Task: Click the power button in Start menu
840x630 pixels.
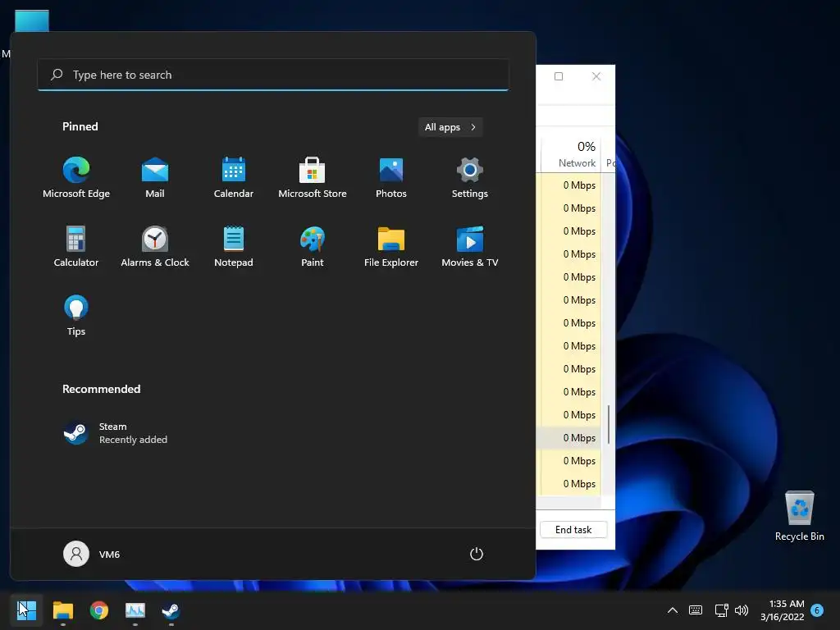Action: (477, 554)
